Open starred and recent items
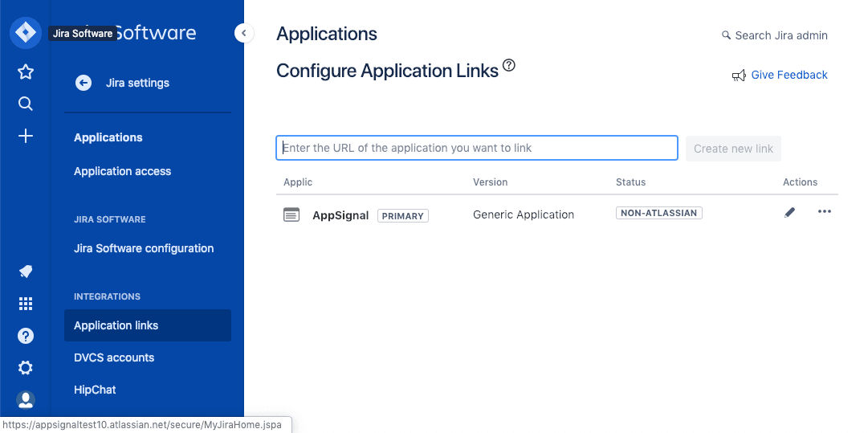This screenshot has height=433, width=868. pos(26,71)
